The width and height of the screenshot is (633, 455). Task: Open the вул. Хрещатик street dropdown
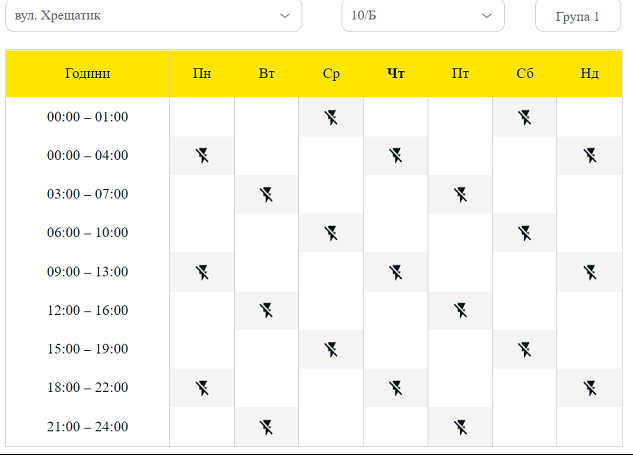[150, 16]
